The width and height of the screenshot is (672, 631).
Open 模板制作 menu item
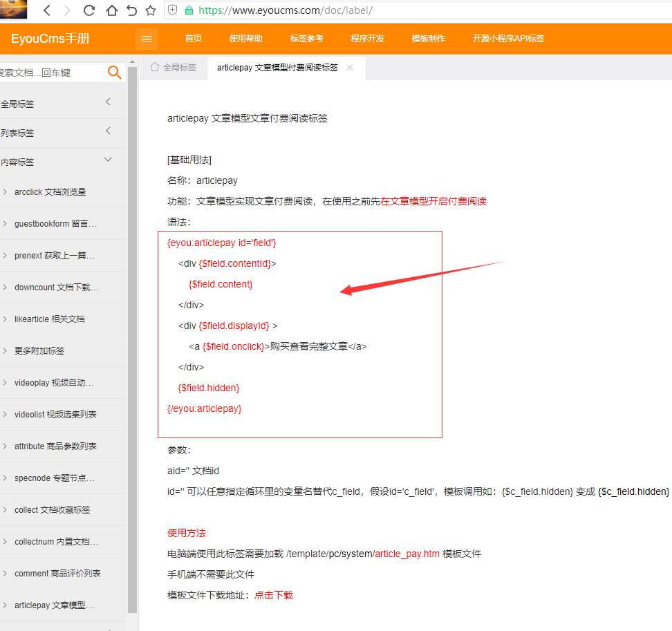428,39
